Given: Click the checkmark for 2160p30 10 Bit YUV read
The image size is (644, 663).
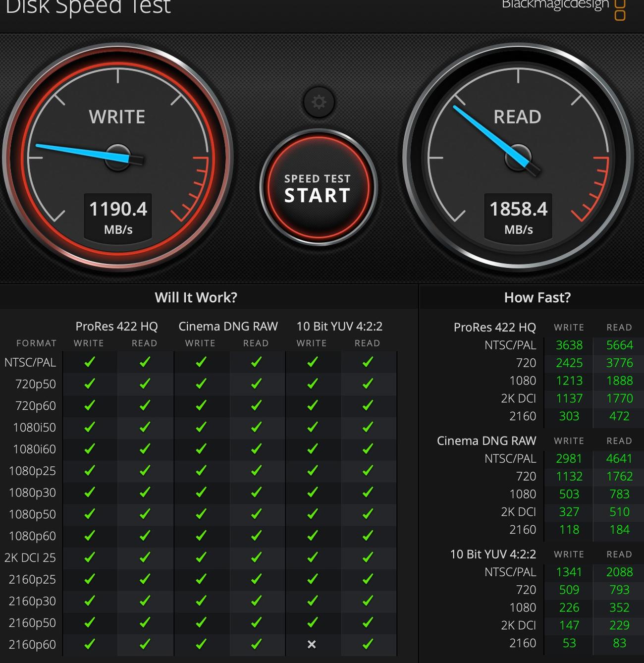Looking at the screenshot, I should click(x=368, y=601).
